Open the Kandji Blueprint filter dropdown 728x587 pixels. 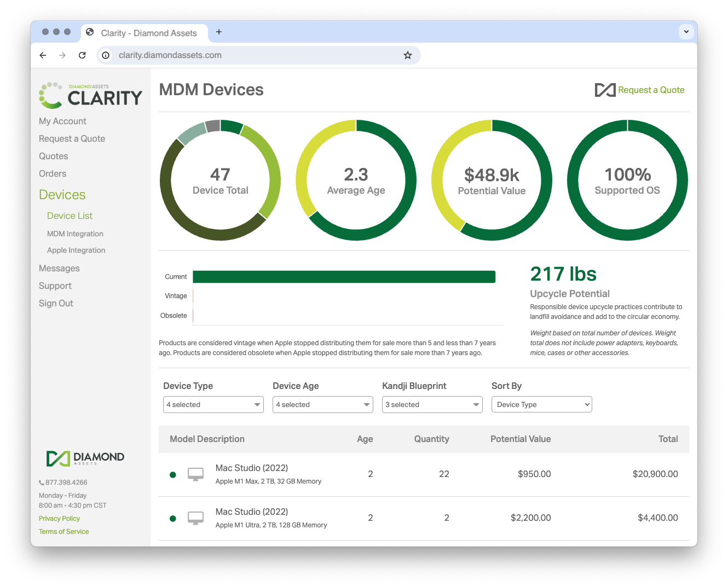click(x=432, y=405)
